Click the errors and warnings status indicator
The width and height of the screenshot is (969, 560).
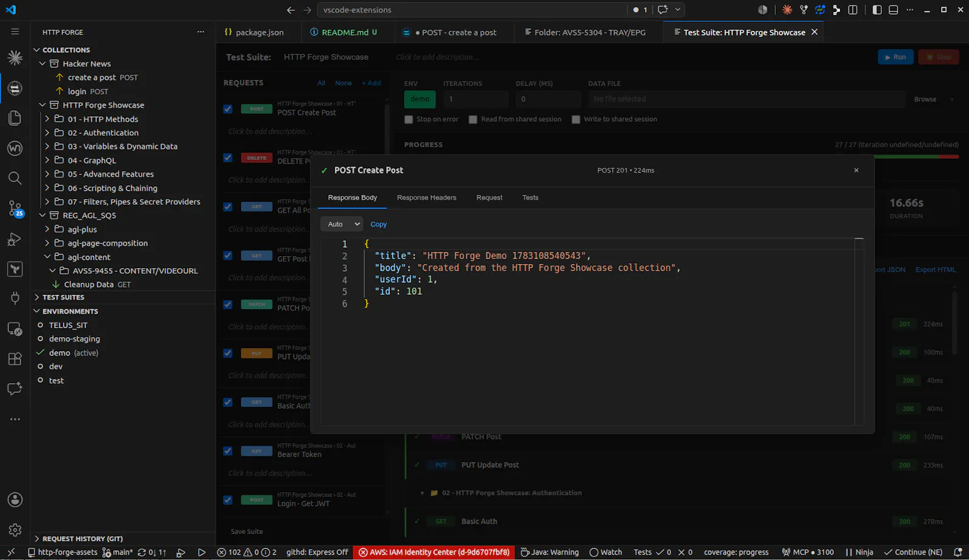tap(247, 552)
